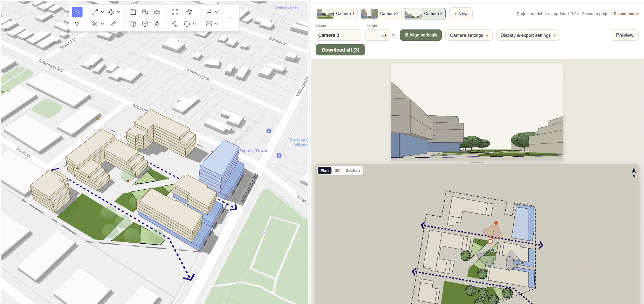
Task: Open the Camera settings dropdown
Action: point(469,35)
